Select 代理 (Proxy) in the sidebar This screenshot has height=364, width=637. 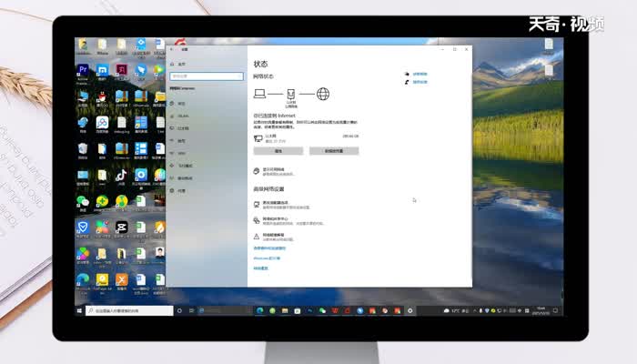181,191
